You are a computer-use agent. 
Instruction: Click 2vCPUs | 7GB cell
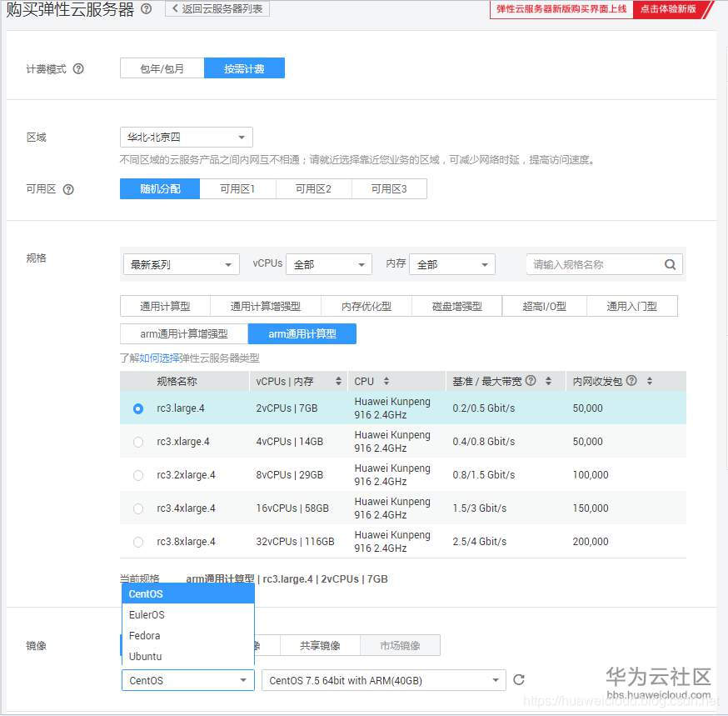click(x=287, y=408)
